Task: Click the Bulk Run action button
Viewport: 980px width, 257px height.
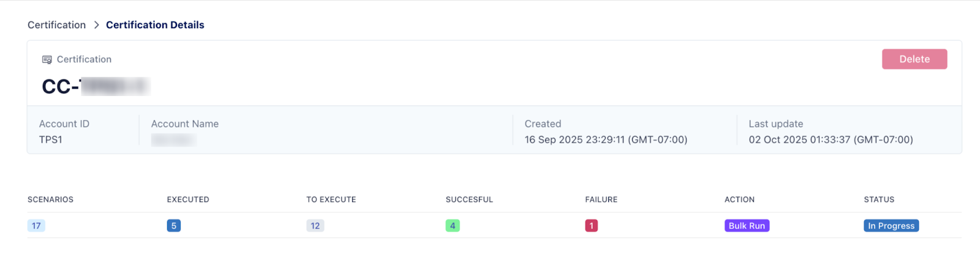Action: pyautogui.click(x=747, y=226)
